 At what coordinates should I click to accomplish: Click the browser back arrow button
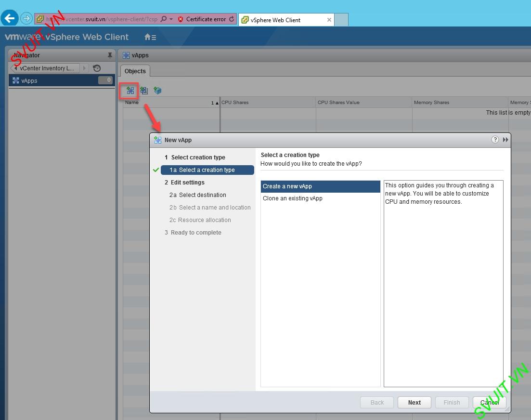(10, 18)
